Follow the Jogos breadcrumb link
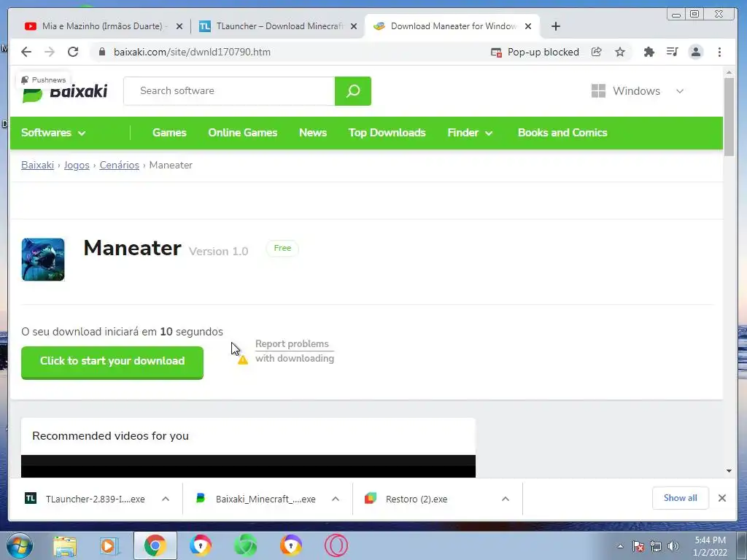Image resolution: width=747 pixels, height=560 pixels. coord(77,166)
